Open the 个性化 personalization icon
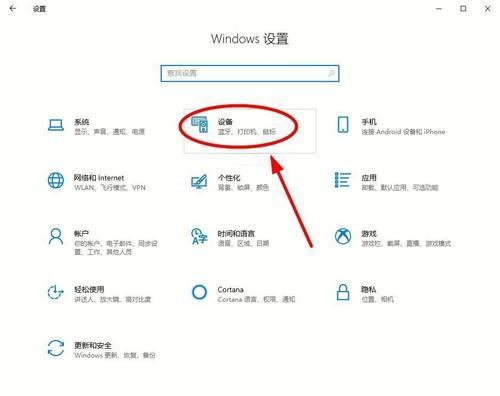Screen dimensions: 500x396 [x=199, y=182]
